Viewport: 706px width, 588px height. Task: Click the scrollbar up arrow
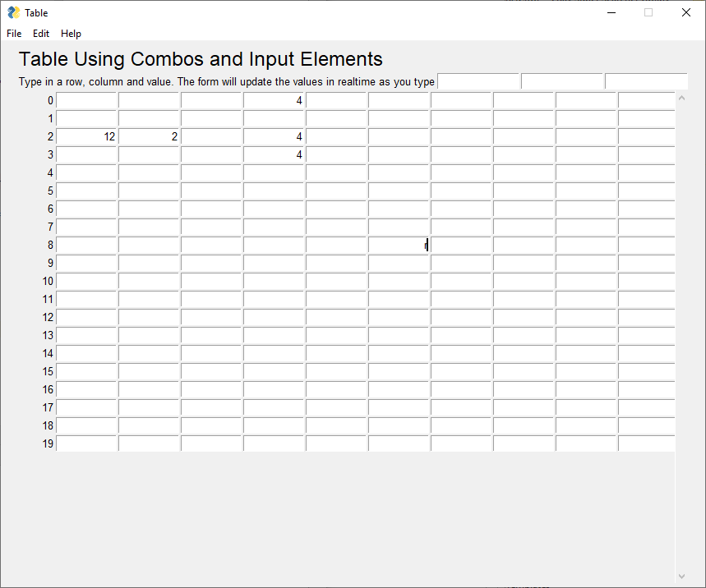pyautogui.click(x=681, y=97)
